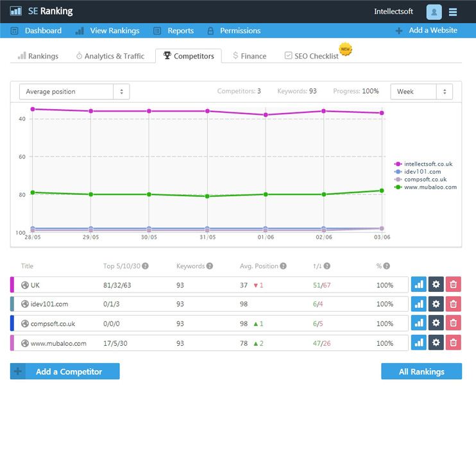The width and height of the screenshot is (476, 458).
Task: Open the Average position dropdown
Action: coord(74,92)
